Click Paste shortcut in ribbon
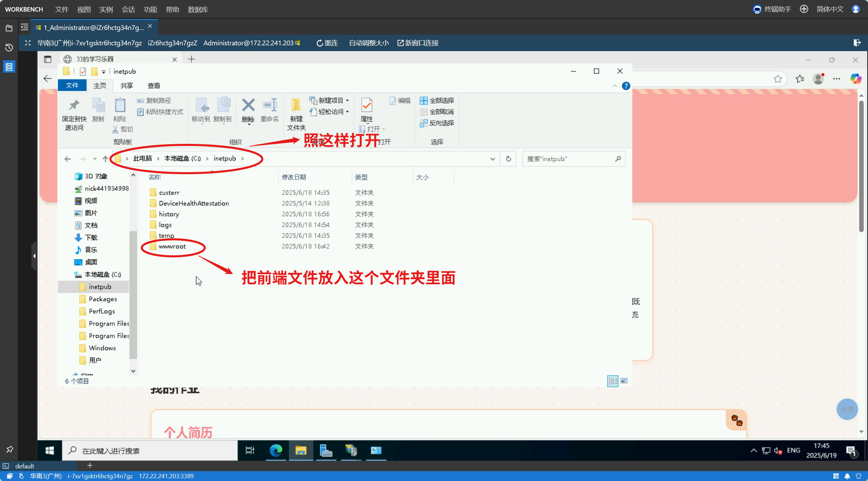 pos(160,112)
